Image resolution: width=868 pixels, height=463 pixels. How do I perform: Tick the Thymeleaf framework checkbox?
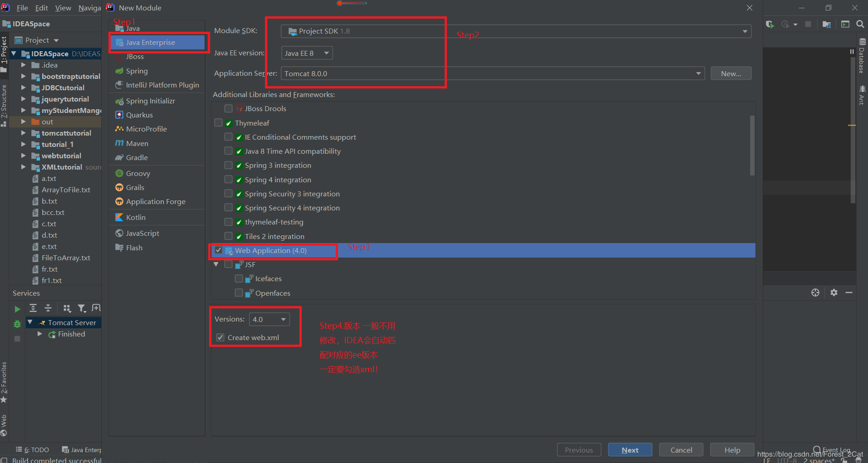coord(219,123)
